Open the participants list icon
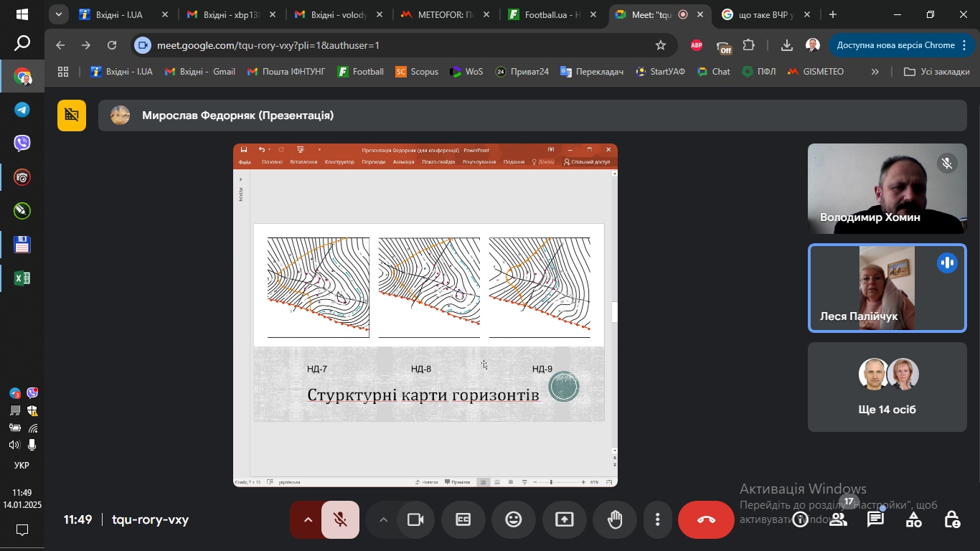980x551 pixels. tap(837, 519)
